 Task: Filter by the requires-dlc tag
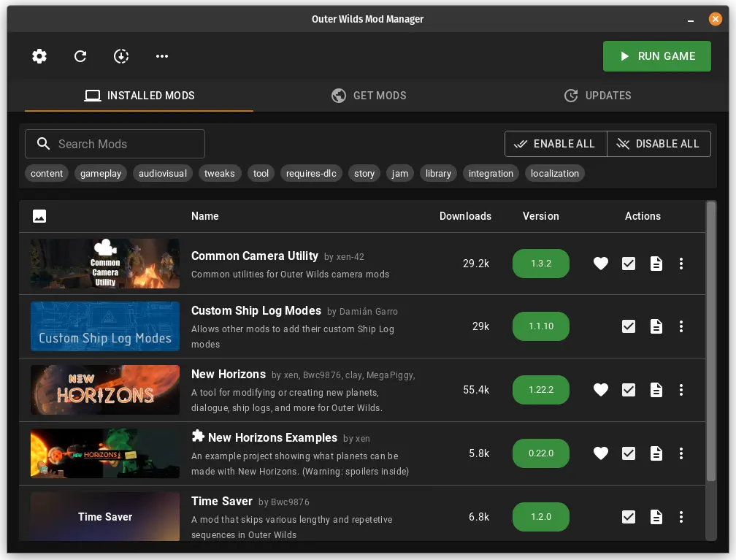click(x=311, y=173)
